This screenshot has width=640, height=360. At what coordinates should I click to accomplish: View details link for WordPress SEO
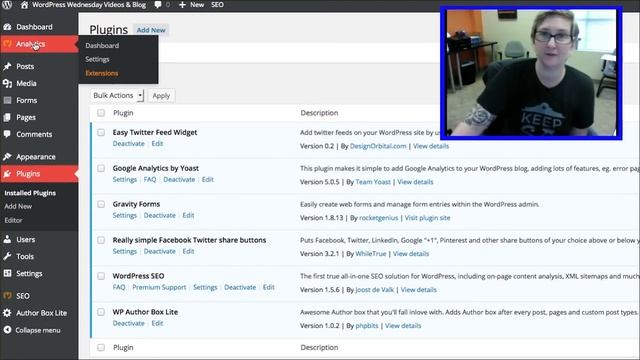click(418, 290)
